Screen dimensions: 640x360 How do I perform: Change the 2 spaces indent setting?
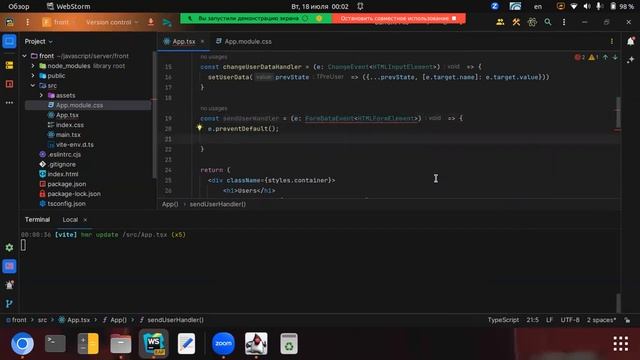coord(601,320)
